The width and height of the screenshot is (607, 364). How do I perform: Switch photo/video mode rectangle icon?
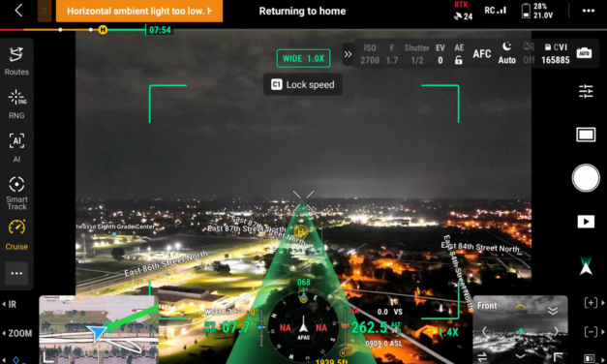click(x=586, y=135)
